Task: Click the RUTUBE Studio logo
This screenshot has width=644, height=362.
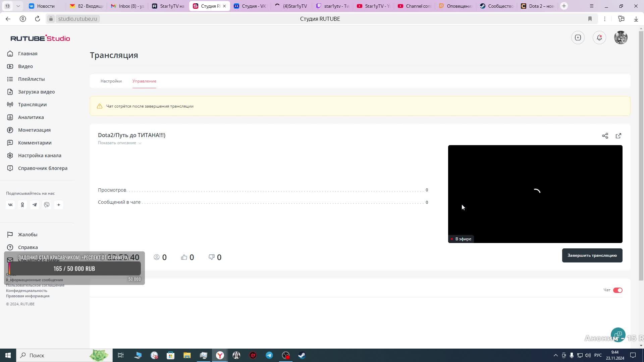Action: point(40,38)
